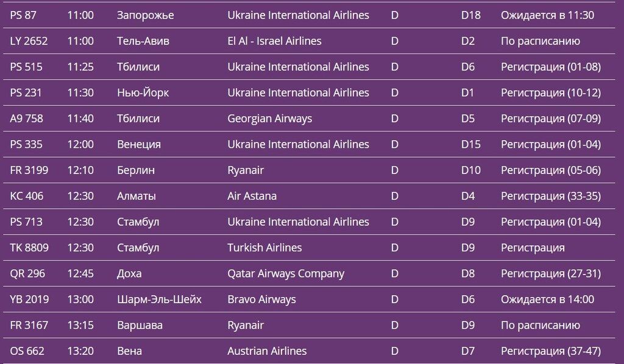The image size is (624, 364).
Task: Click Air Astana airline name
Action: (252, 196)
